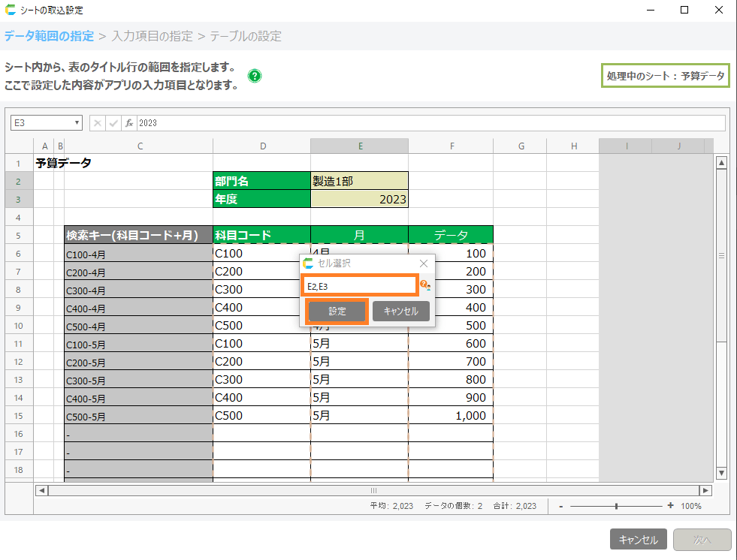Click the cell range input showing E2,E3
This screenshot has width=737, height=560.
click(359, 286)
